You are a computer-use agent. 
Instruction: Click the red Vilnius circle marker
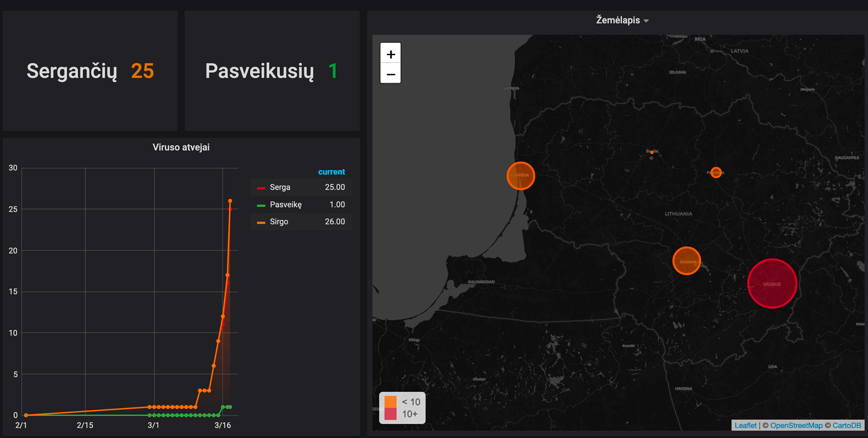point(772,283)
